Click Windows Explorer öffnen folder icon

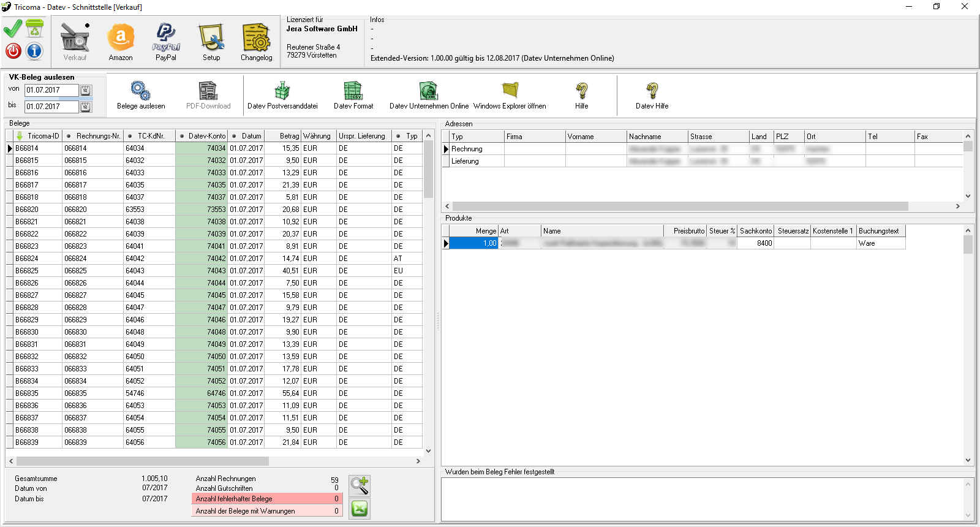click(x=510, y=91)
